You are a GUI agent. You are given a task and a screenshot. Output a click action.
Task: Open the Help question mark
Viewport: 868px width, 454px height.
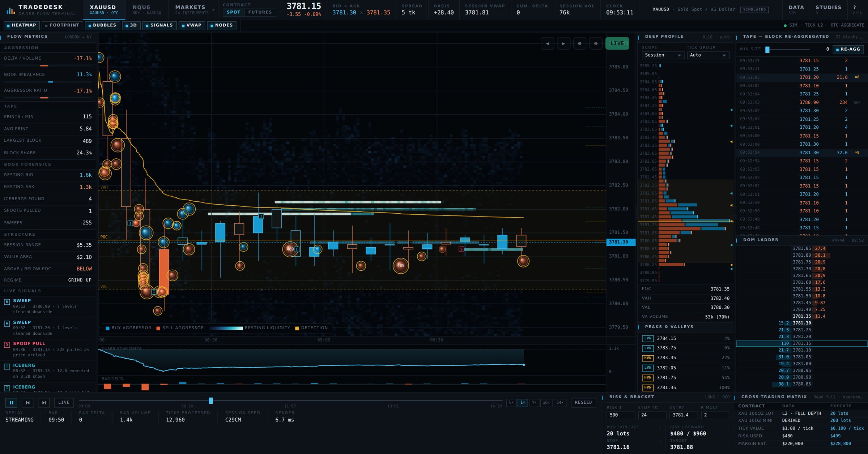[857, 9]
